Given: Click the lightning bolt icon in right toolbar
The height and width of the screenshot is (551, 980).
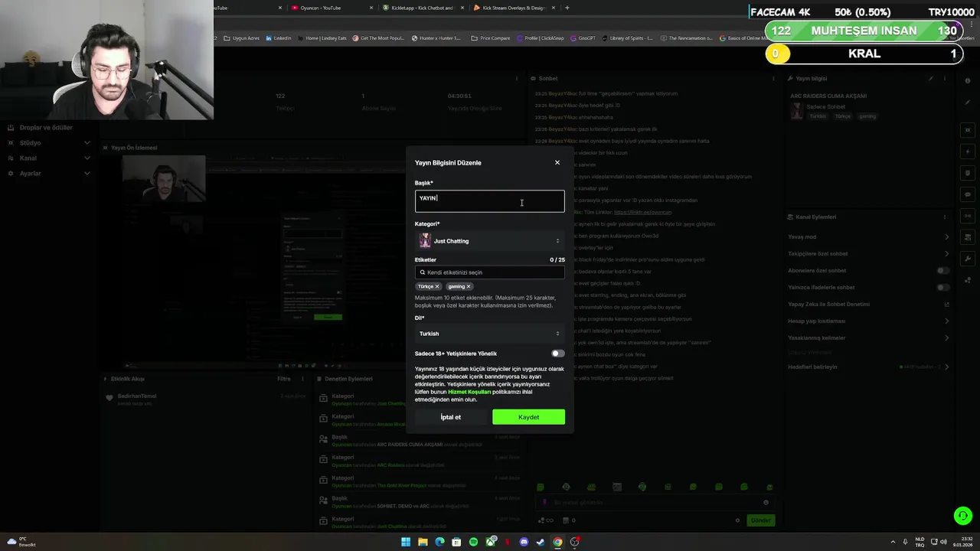Looking at the screenshot, I should [x=968, y=152].
